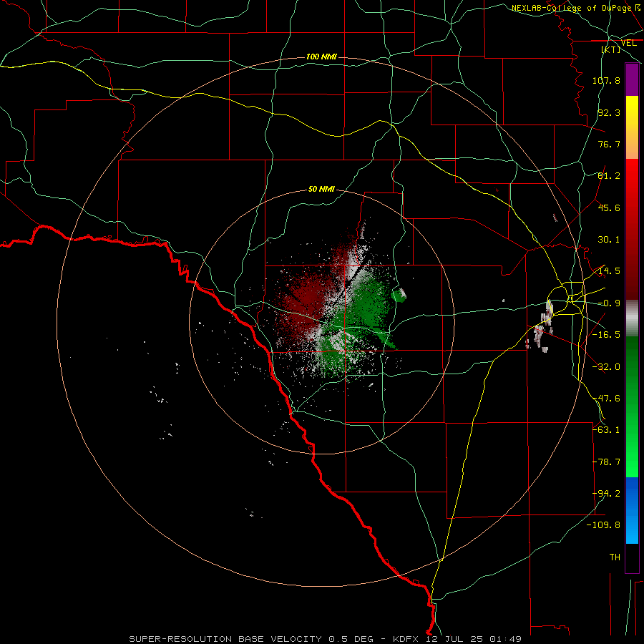Click the 01:49 time in the caption
This screenshot has height=644, width=644.
pos(506,639)
